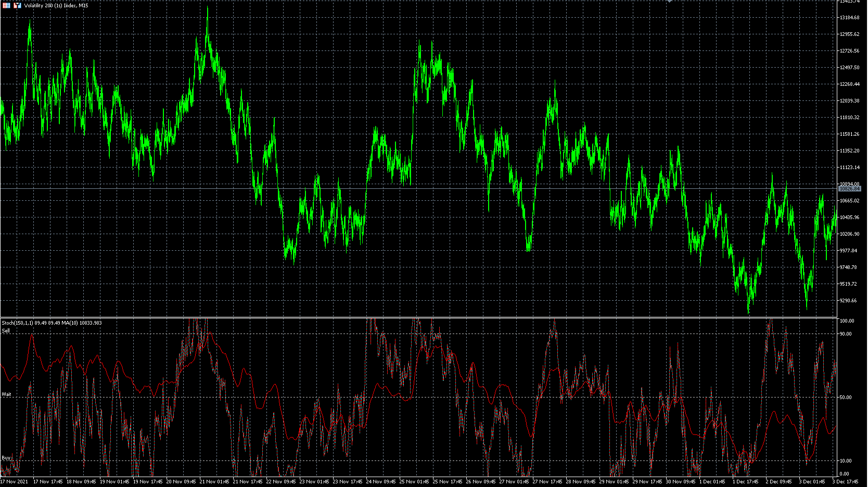
Task: Click the 1 Dec 01:45 time label
Action: tap(712, 482)
